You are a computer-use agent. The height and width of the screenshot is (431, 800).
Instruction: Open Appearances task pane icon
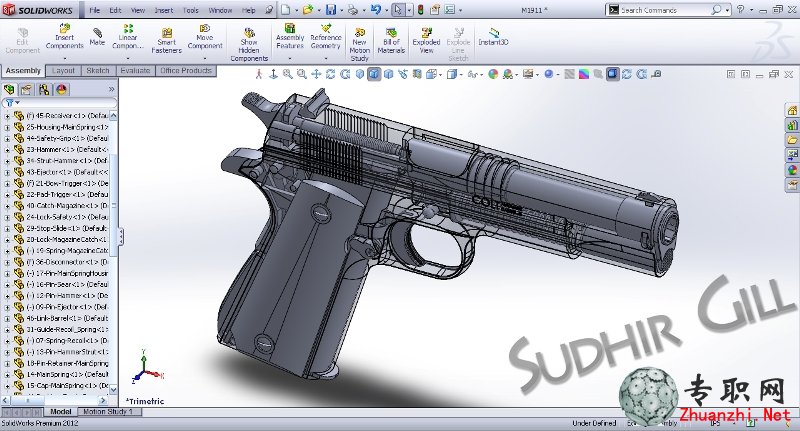(792, 170)
